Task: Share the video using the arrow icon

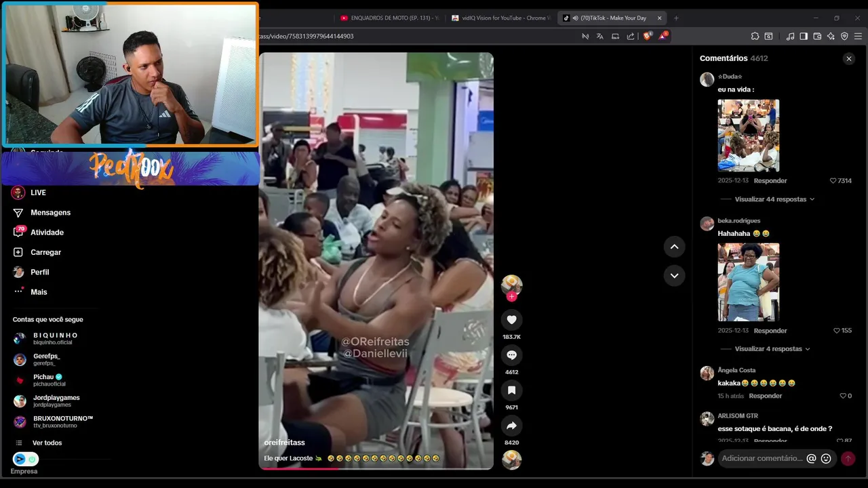Action: [x=511, y=426]
